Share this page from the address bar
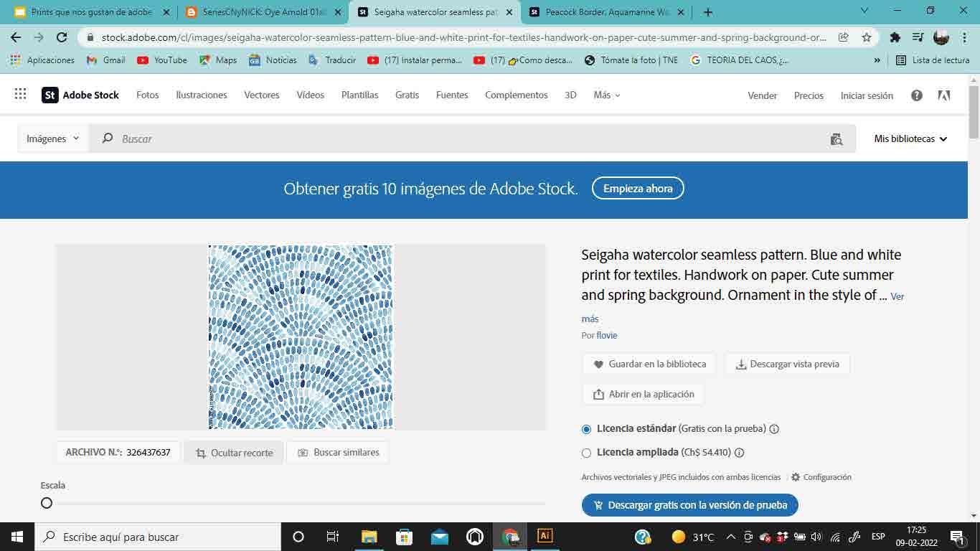Screen dimensions: 980x551 click(x=844, y=37)
